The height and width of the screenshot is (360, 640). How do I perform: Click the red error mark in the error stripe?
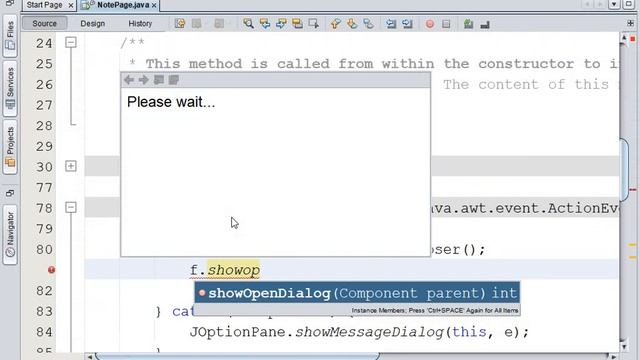pos(633,190)
